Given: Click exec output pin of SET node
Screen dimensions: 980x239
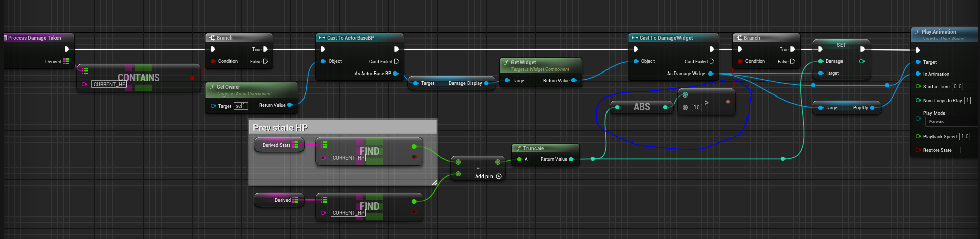Looking at the screenshot, I should pos(862,49).
